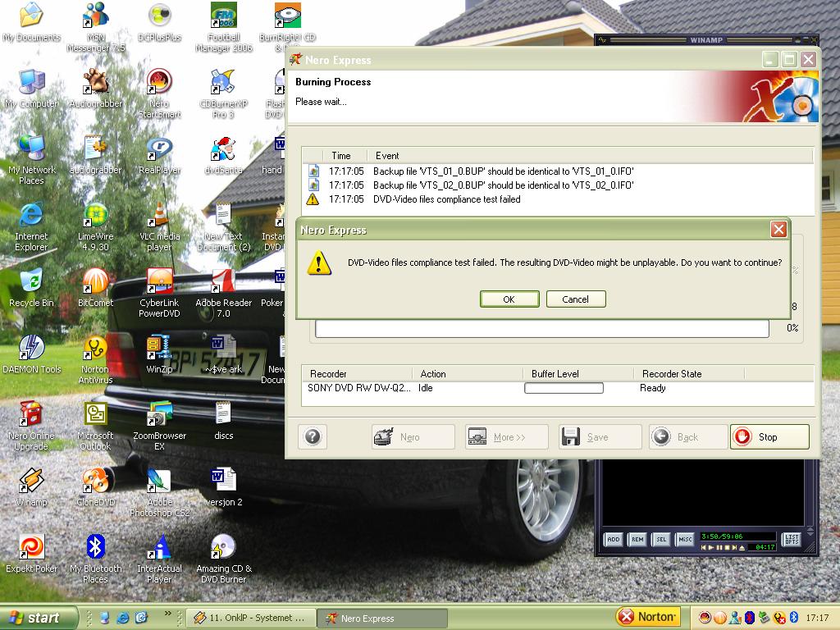Launch Audiograbber shortcut with creature icon

[96, 89]
